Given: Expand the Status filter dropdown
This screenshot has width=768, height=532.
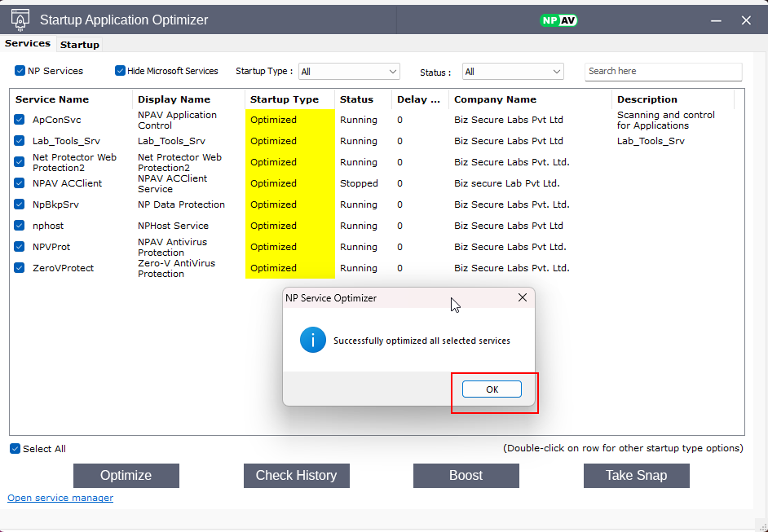Looking at the screenshot, I should [x=513, y=72].
